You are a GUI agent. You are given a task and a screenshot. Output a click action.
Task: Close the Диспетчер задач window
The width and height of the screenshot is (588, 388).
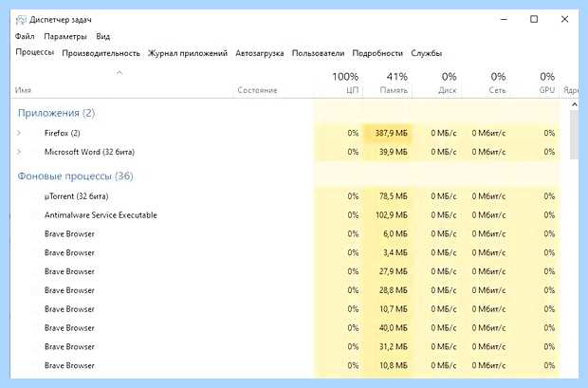[x=564, y=19]
